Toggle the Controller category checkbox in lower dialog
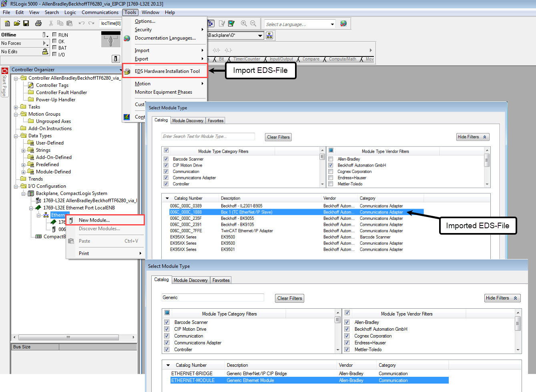 click(x=167, y=350)
